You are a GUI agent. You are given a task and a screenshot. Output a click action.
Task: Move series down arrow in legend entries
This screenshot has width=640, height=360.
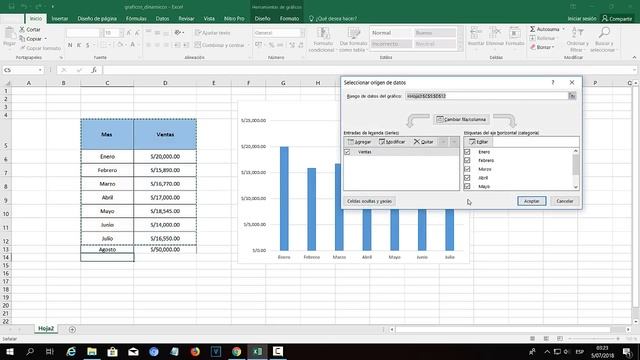(454, 142)
